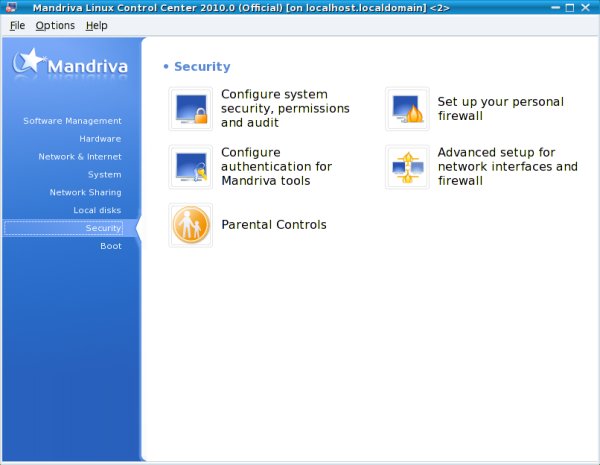
Task: Open the personal firewall flame icon
Action: [x=407, y=109]
